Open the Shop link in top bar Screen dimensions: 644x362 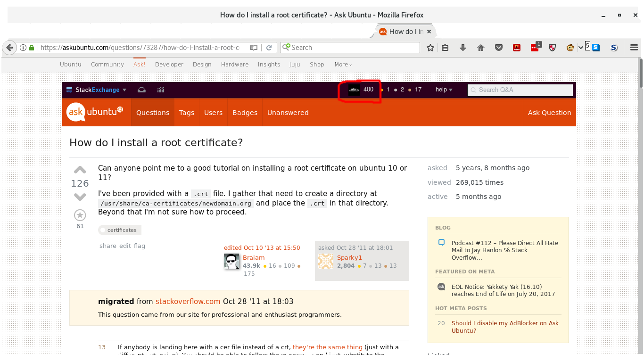[x=317, y=65]
